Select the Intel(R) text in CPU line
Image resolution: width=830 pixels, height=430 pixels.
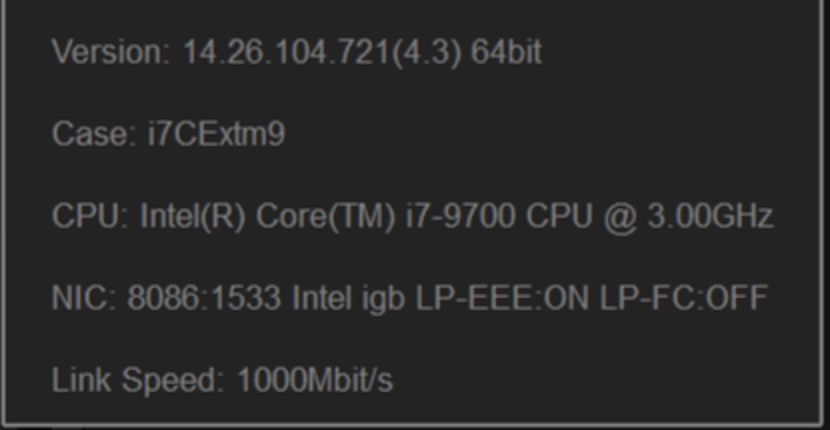click(192, 216)
